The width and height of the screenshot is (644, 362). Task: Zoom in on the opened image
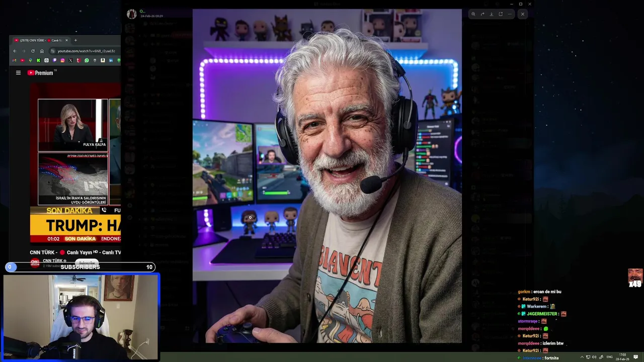(473, 14)
